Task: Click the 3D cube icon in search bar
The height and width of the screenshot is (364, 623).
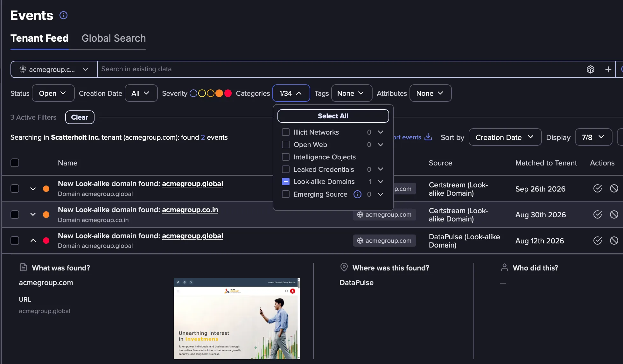Action: coord(591,69)
